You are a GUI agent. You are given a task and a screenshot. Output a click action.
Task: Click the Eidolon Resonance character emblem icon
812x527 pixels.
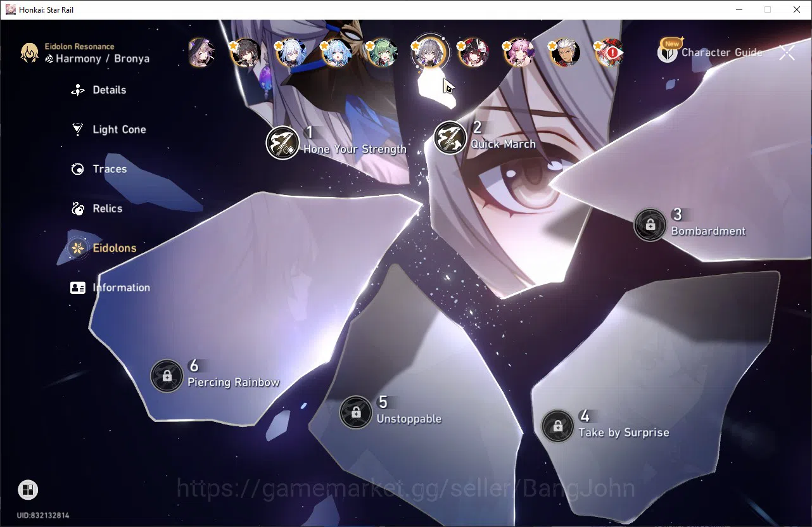click(x=29, y=53)
